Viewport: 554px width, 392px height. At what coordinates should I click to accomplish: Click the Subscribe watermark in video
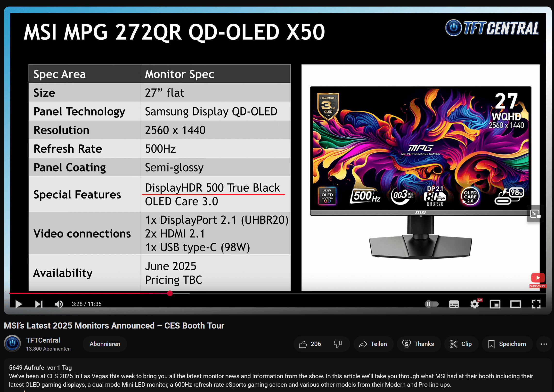[x=538, y=281]
